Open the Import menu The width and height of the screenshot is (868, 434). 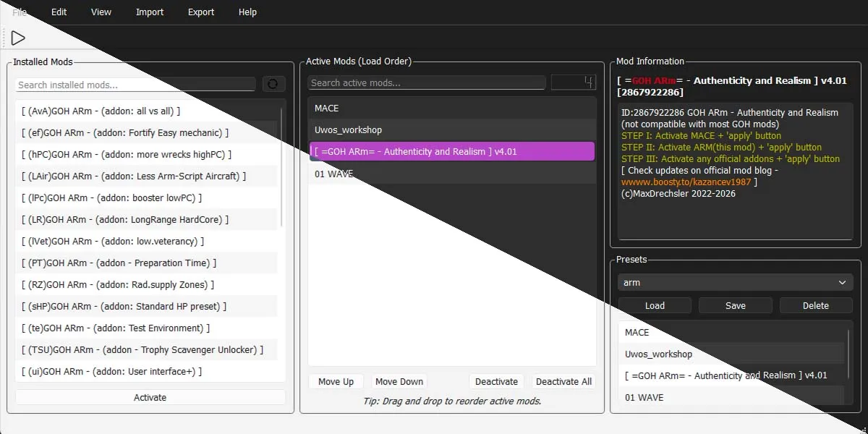point(149,12)
